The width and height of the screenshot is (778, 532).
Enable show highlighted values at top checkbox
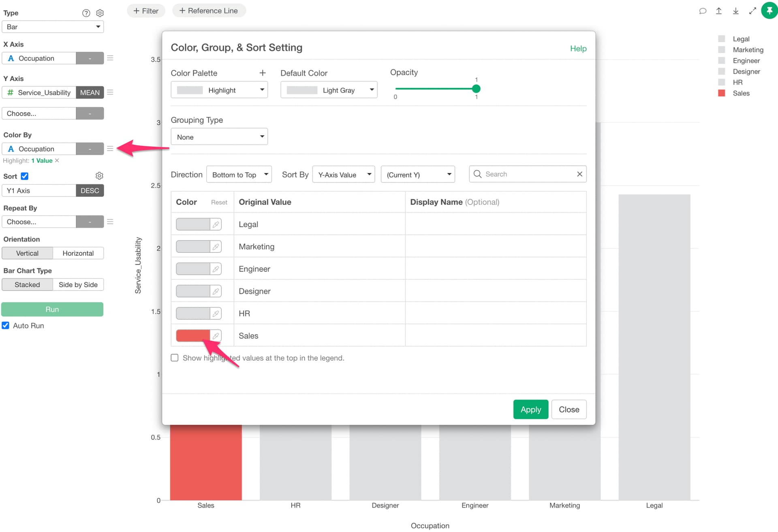175,358
